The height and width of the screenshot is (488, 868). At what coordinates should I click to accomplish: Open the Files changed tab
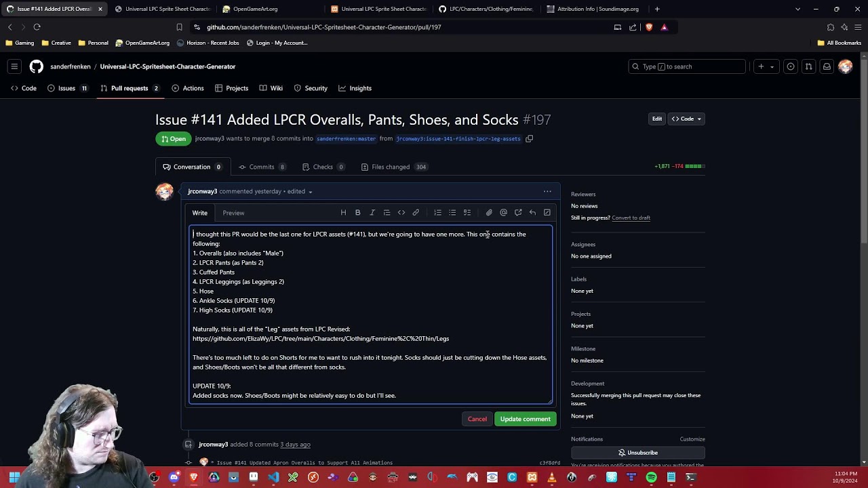pos(394,167)
